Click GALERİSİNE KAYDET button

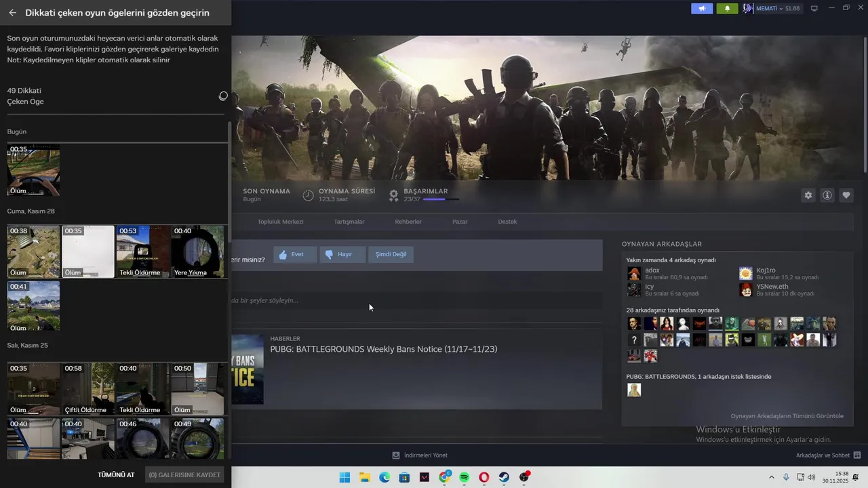(184, 475)
